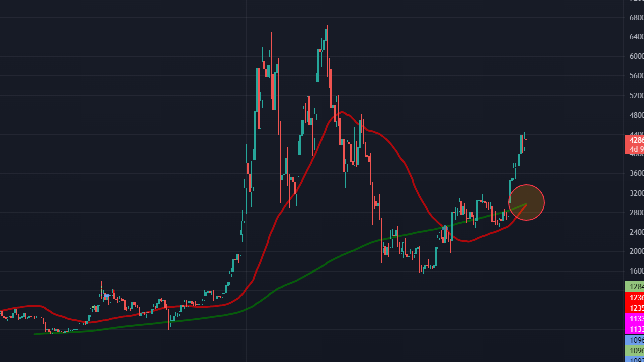Click the current price label 4286
Image resolution: width=644 pixels, height=362 pixels.
click(x=634, y=140)
